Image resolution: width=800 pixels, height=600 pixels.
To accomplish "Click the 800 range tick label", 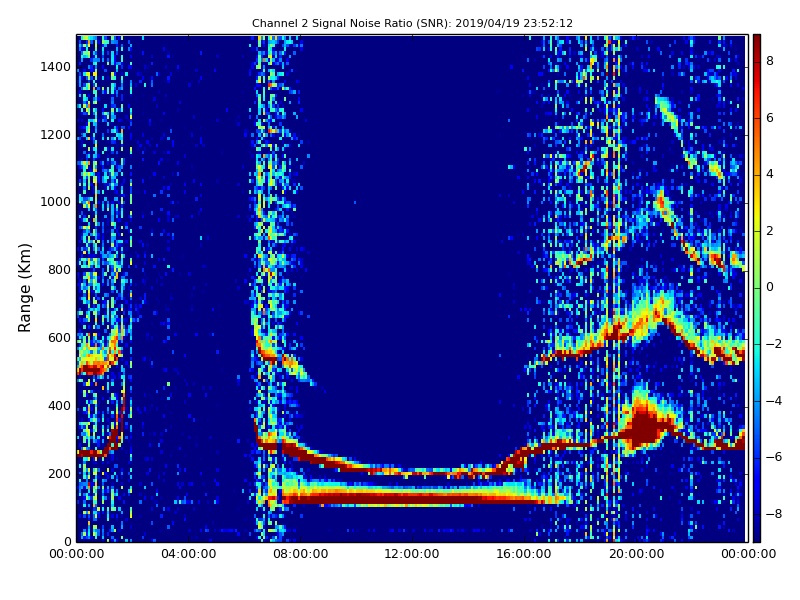I will click(59, 270).
